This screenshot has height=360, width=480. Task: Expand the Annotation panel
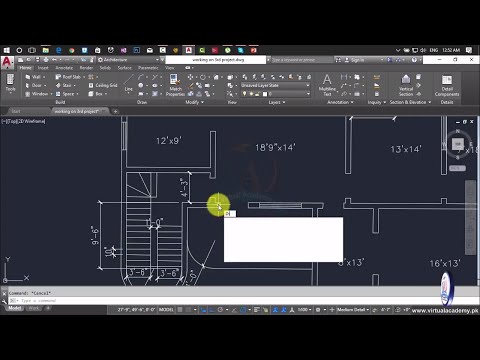point(340,102)
